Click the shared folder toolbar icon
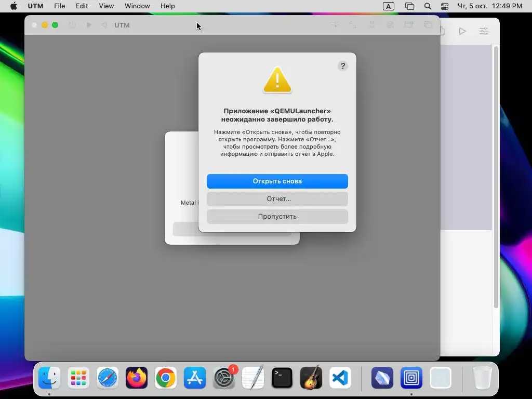532x399 pixels. coord(409,24)
